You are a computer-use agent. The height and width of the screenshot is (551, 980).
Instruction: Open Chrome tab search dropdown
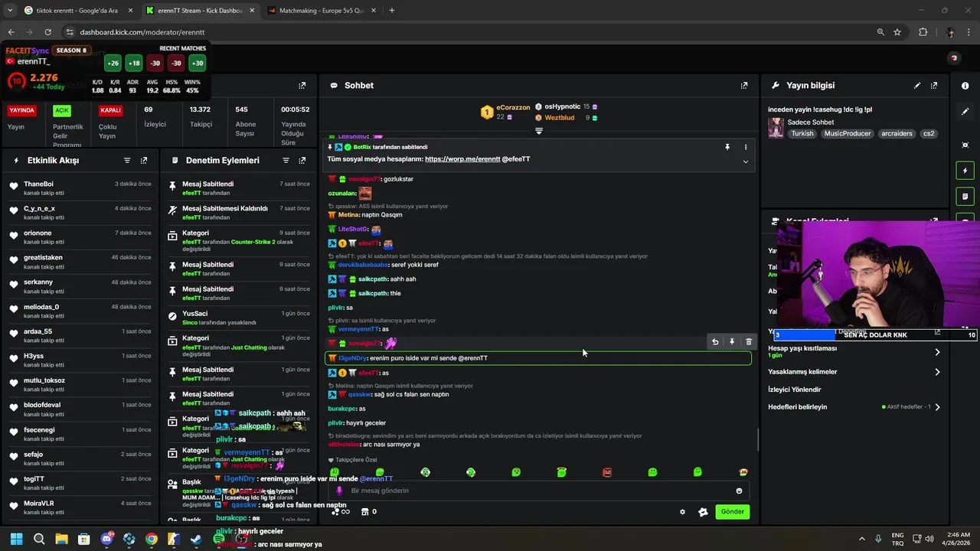coord(10,11)
